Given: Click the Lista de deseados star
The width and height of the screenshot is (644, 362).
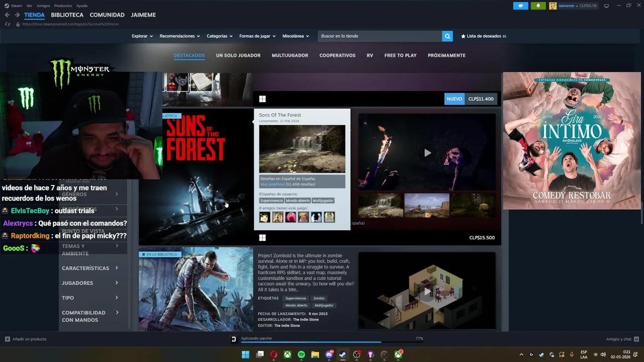Looking at the screenshot, I should 463,36.
